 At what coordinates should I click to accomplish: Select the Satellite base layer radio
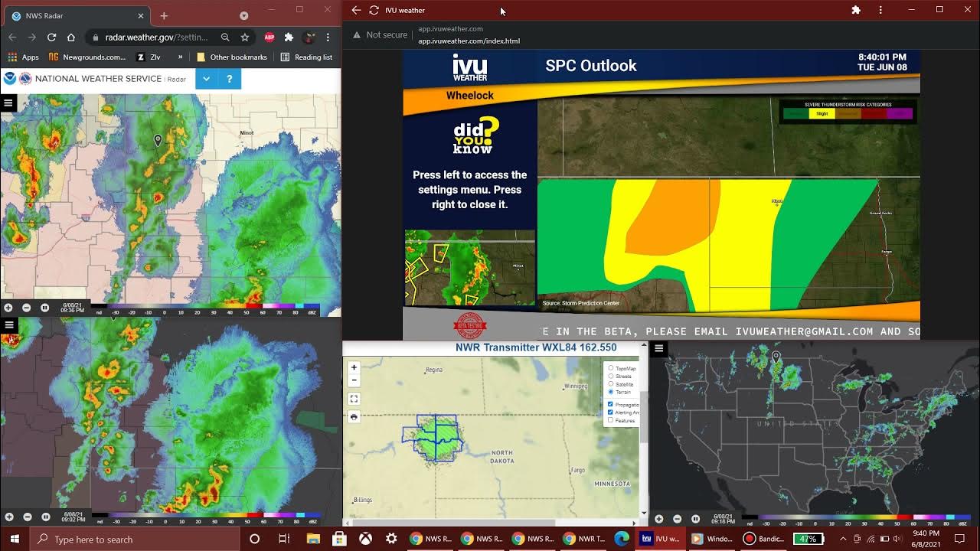click(x=610, y=384)
